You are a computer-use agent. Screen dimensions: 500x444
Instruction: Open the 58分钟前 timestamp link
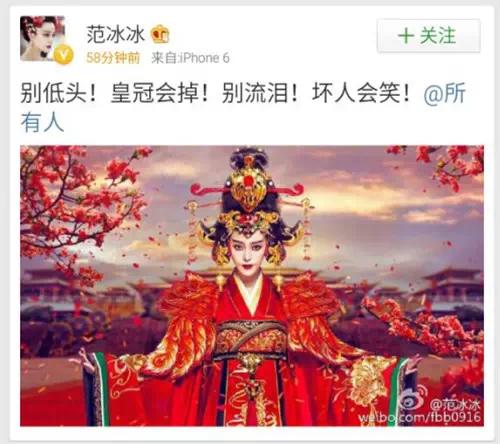tap(113, 58)
